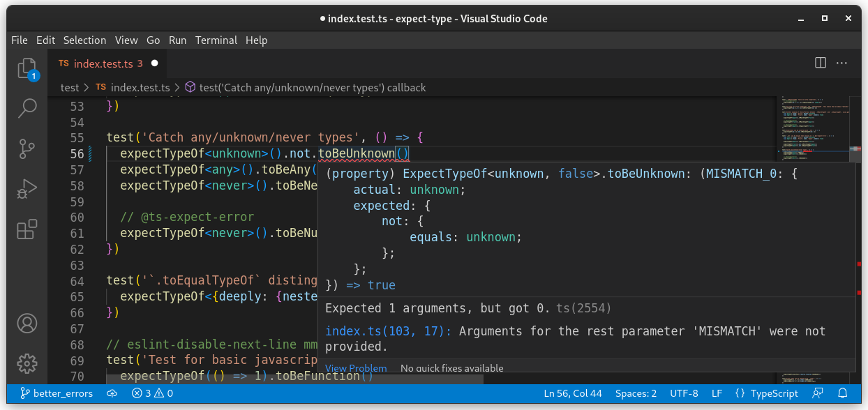Screen dimensions: 868x410
Task: Open the Manage gear icon
Action: [27, 363]
